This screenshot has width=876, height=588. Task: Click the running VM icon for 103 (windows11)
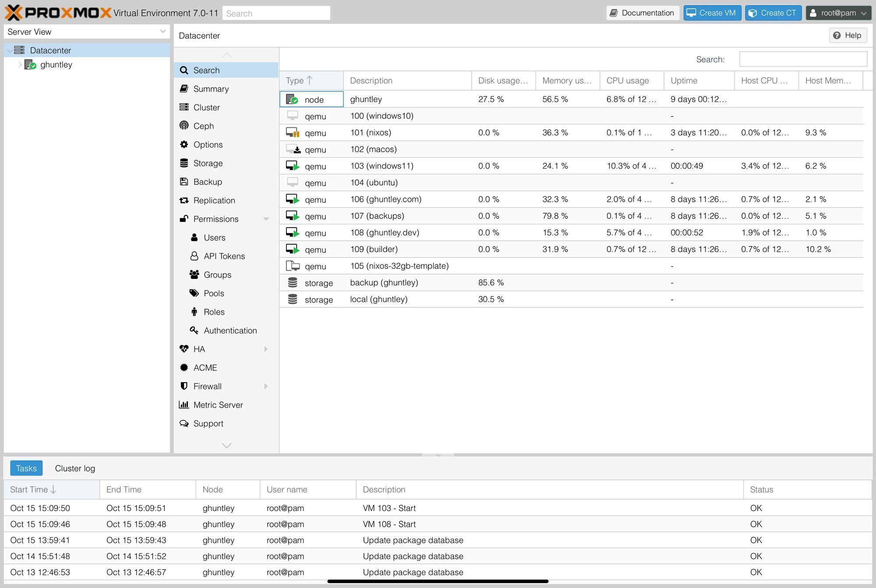[293, 166]
